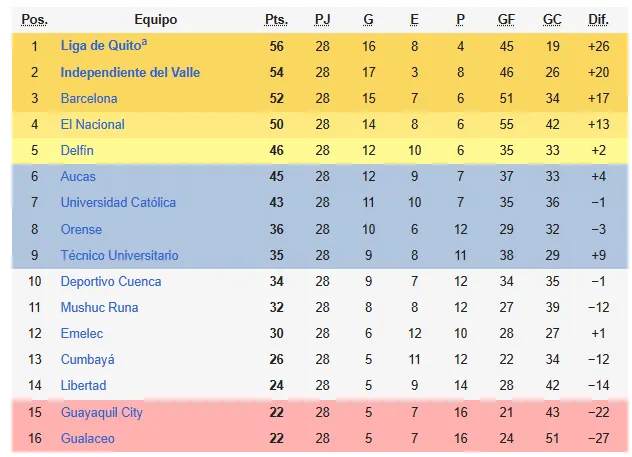
Task: Click the Pos. column header abbreviation
Action: click(34, 20)
